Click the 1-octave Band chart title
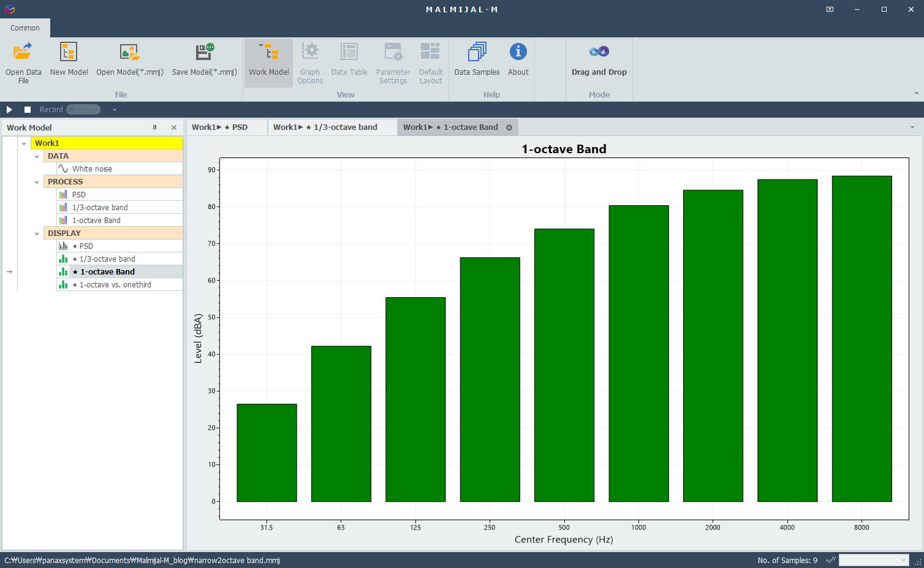The width and height of the screenshot is (924, 568). click(x=564, y=149)
